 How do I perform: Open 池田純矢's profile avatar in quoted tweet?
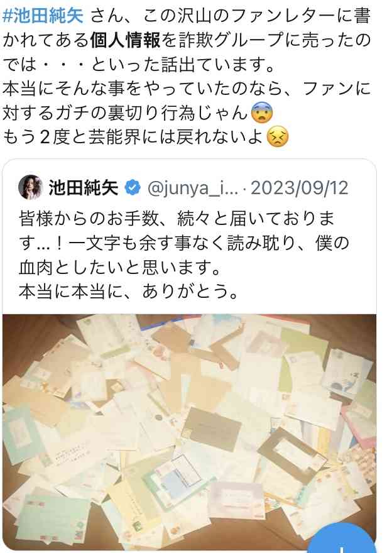(31, 187)
